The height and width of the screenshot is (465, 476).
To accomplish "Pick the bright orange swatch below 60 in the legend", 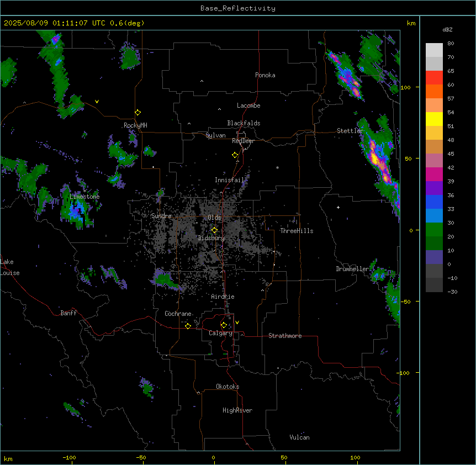I will [x=434, y=91].
